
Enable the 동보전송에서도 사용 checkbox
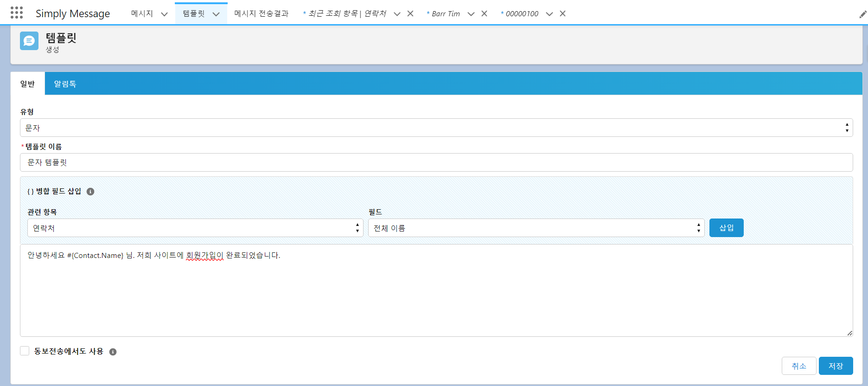(x=25, y=351)
